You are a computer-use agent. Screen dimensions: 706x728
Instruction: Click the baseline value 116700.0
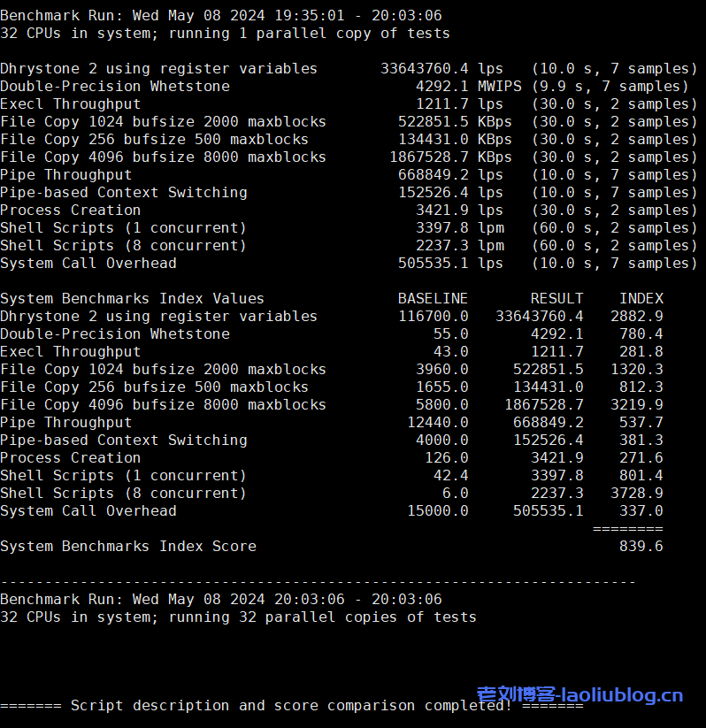tap(433, 317)
